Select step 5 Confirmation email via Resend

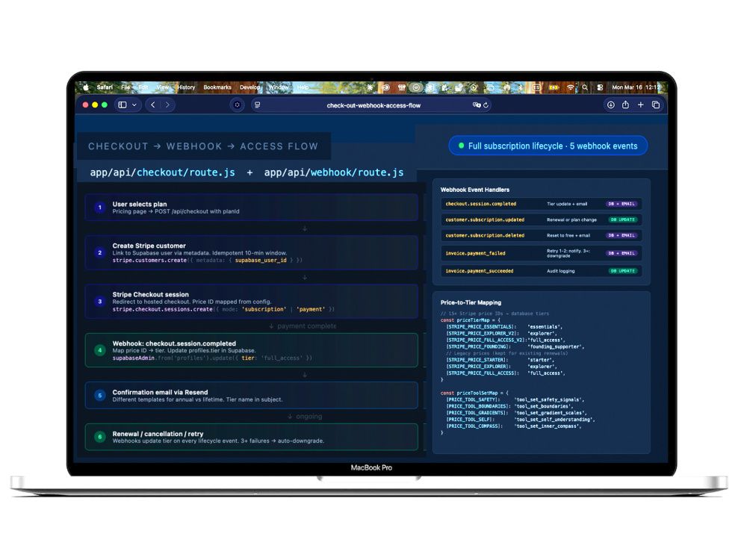(x=252, y=395)
